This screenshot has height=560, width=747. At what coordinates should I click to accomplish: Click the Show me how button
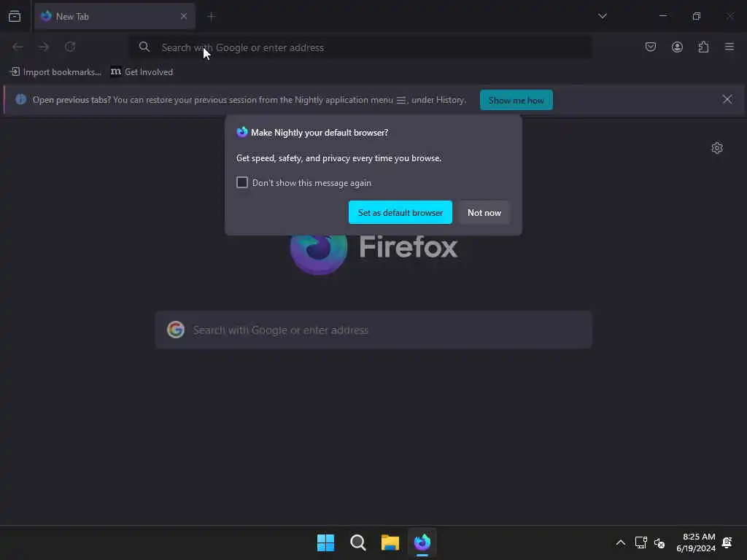(516, 100)
